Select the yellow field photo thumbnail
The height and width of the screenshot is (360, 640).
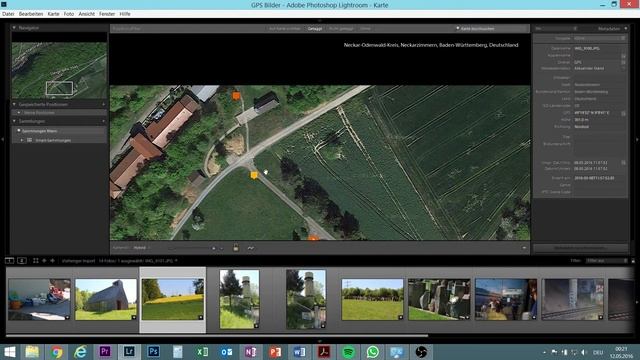173,299
